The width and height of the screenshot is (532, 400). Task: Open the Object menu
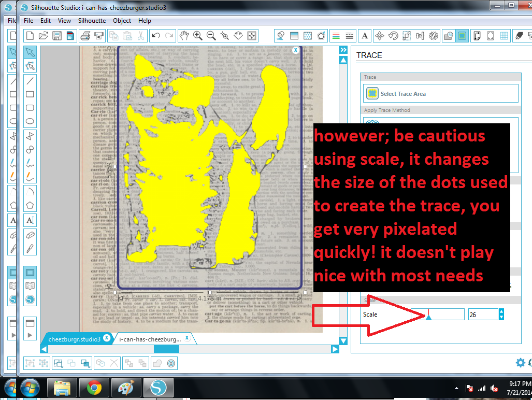click(x=122, y=21)
